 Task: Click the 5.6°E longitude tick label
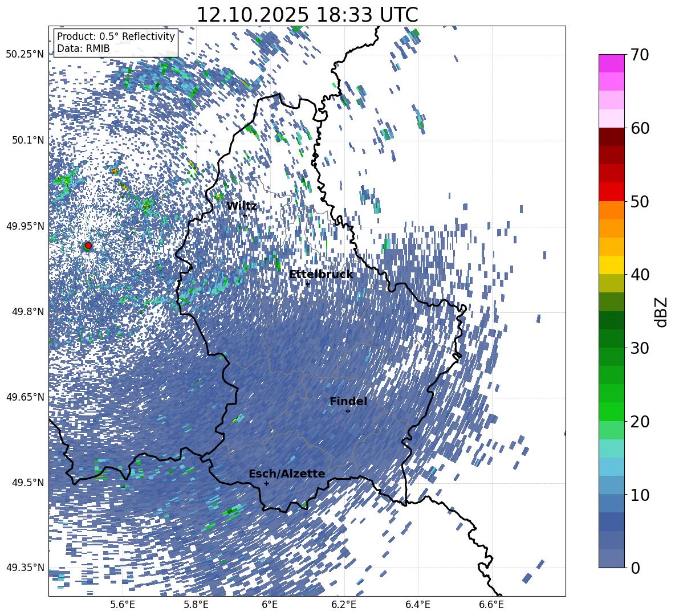click(x=123, y=605)
